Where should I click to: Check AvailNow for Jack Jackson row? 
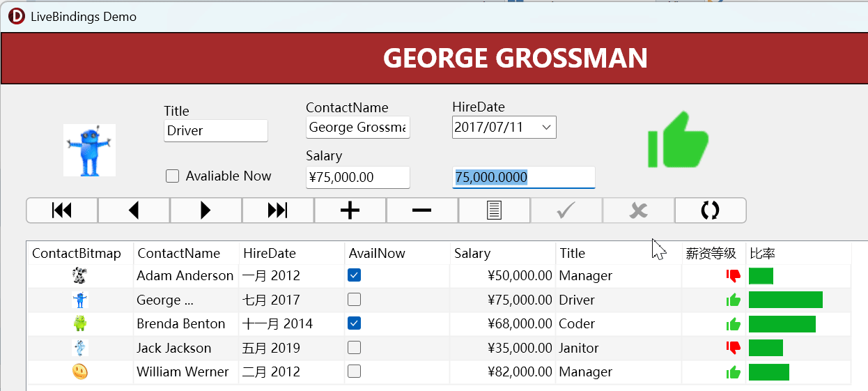(355, 347)
